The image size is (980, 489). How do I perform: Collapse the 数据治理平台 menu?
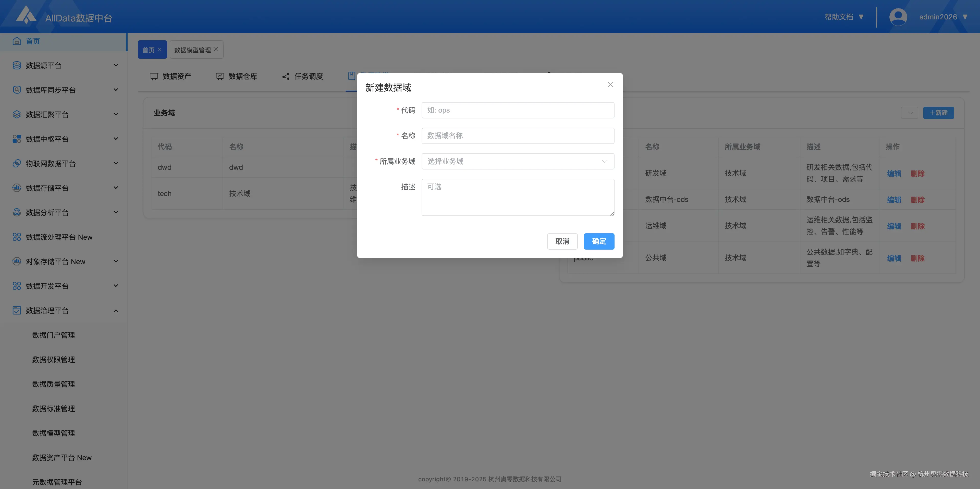[x=116, y=311]
